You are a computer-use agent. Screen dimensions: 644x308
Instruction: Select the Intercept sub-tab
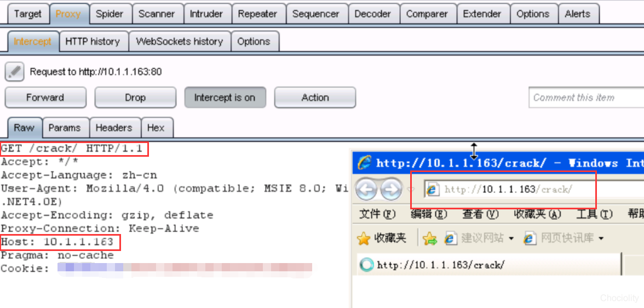click(x=32, y=42)
